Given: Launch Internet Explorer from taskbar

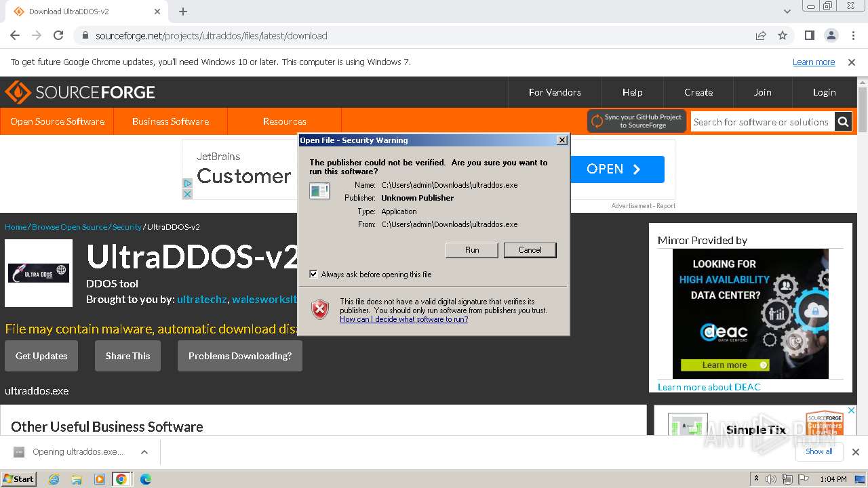Looking at the screenshot, I should point(54,479).
